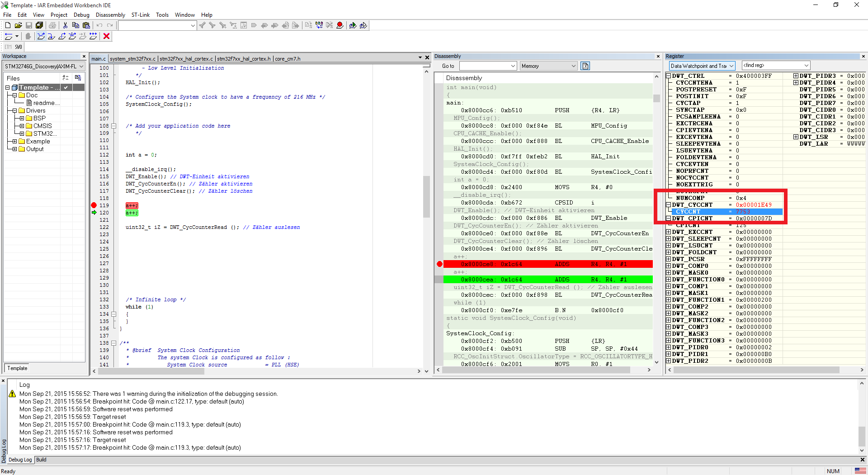Image resolution: width=868 pixels, height=475 pixels.
Task: Switch to the Build log tab
Action: [41, 460]
